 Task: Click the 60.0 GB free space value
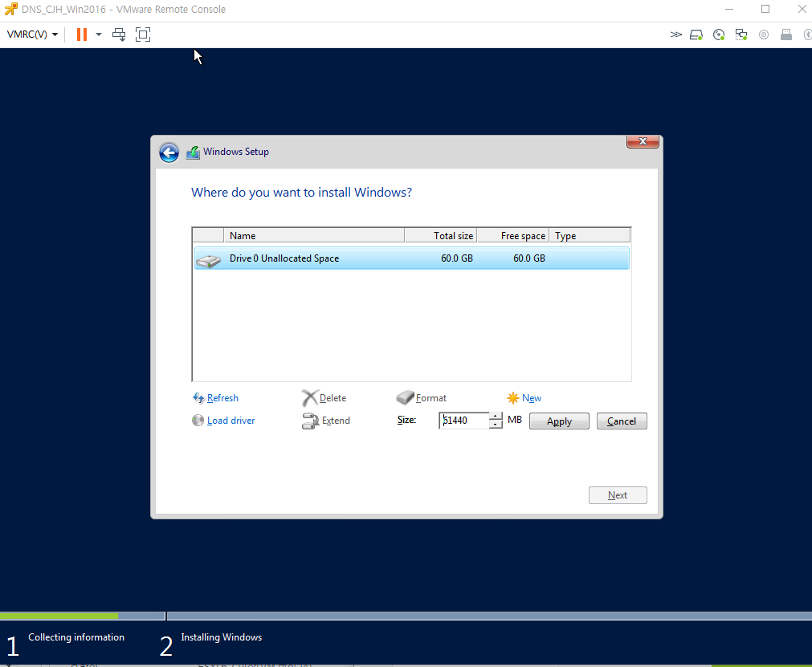[528, 258]
